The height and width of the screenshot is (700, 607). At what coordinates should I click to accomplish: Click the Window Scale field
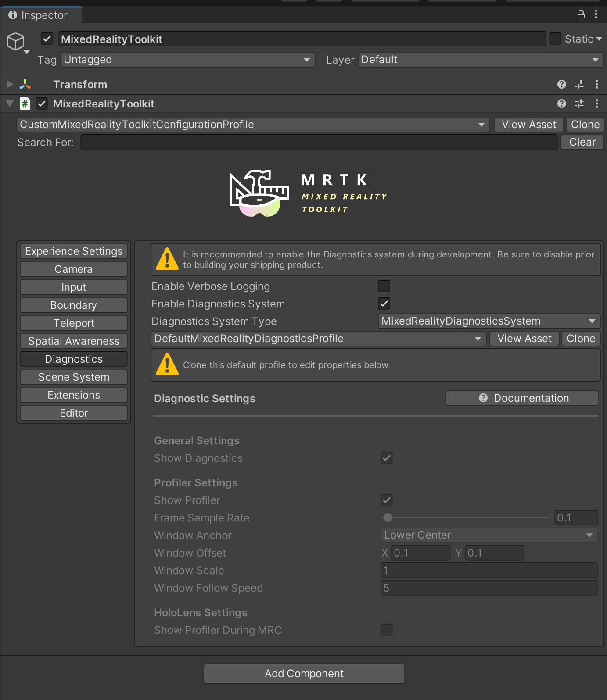point(489,570)
